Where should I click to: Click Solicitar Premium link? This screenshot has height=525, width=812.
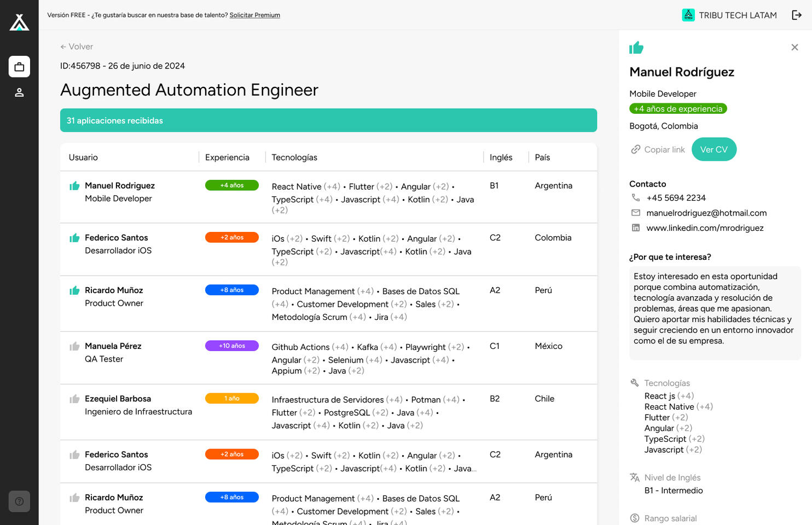click(254, 15)
